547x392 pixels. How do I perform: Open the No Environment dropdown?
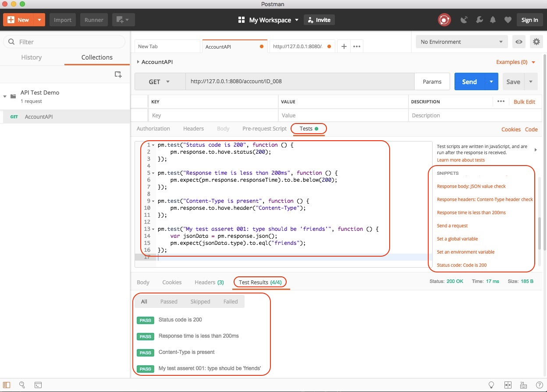(461, 42)
